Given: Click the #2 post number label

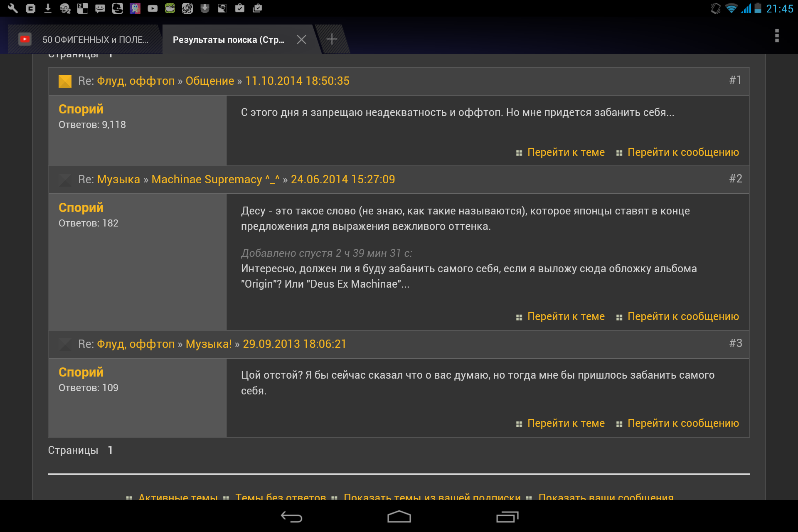Looking at the screenshot, I should coord(735,178).
